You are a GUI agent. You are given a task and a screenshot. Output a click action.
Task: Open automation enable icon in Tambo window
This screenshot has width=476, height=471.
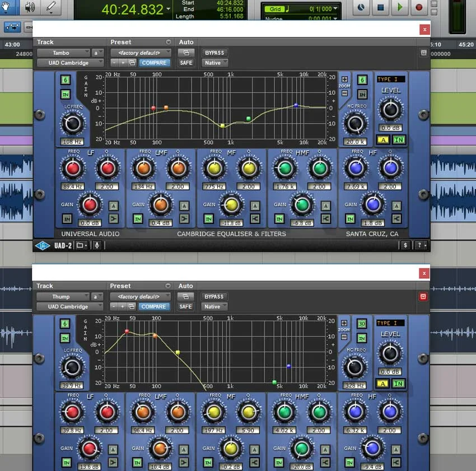(186, 53)
